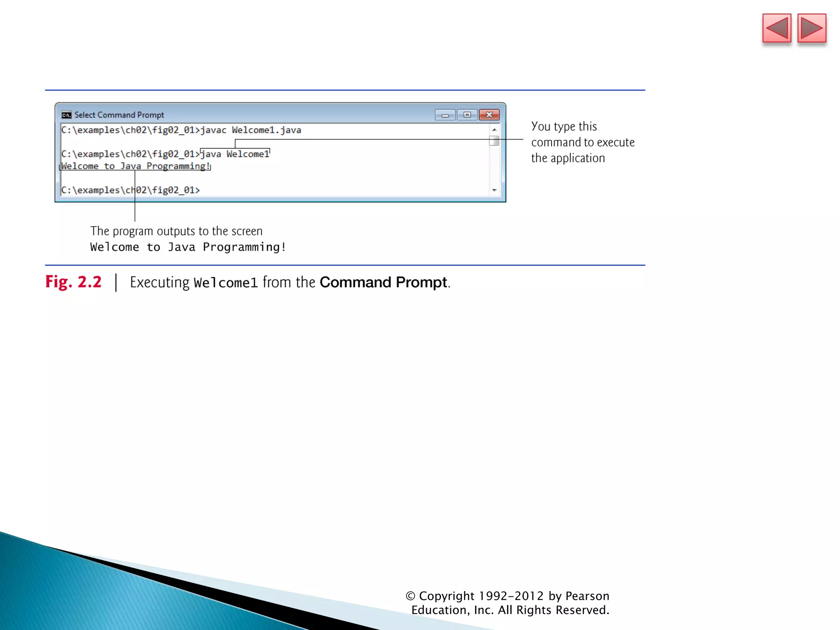Maximize the Select Command Prompt window
Screen dimensions: 840x630
tap(467, 115)
